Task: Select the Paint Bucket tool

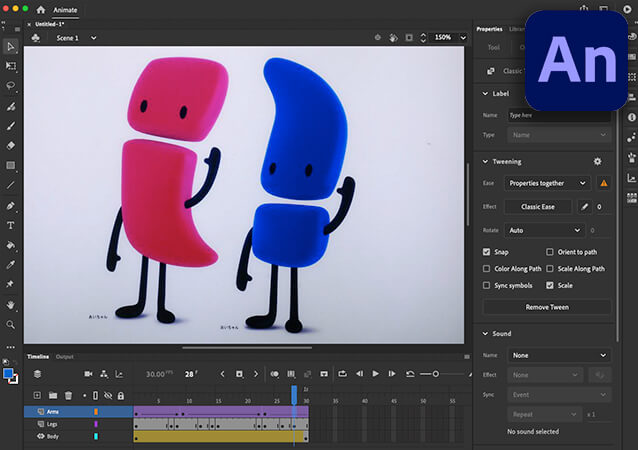Action: pyautogui.click(x=11, y=245)
